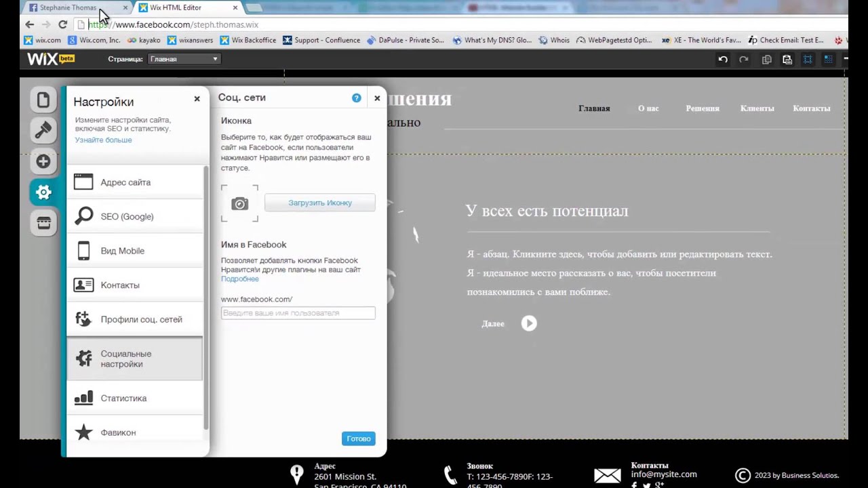The image size is (868, 488).
Task: Click footer envelope icon
Action: (x=607, y=476)
